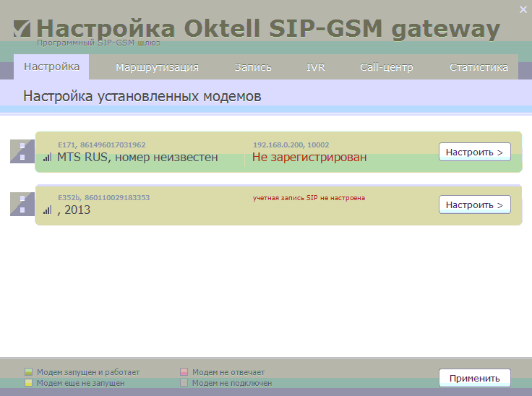Click the USB modem icon for E171
The height and width of the screenshot is (396, 532).
click(22, 151)
